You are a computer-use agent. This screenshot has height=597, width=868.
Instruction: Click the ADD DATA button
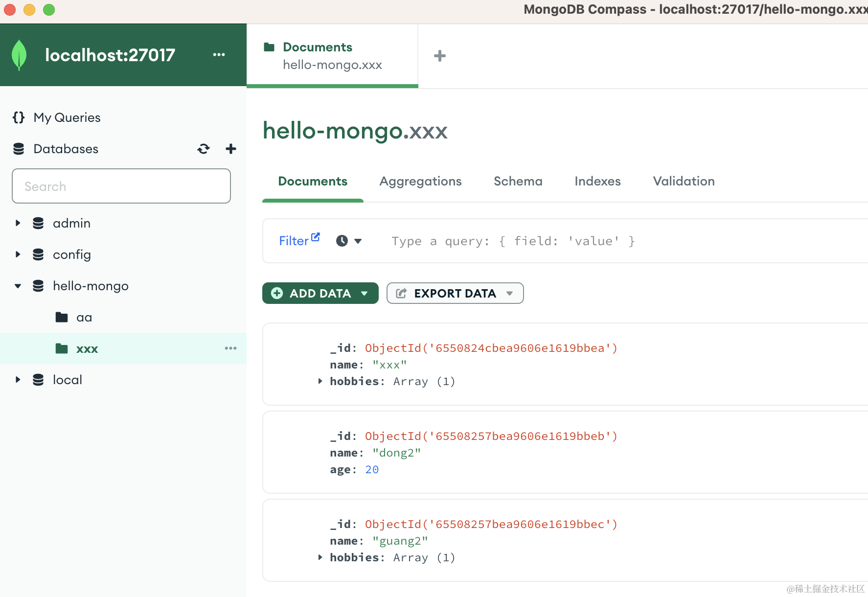320,293
